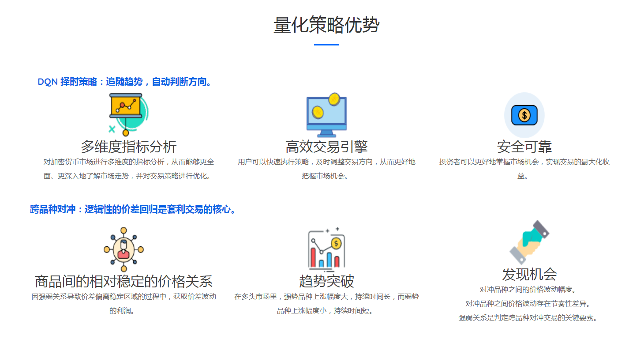This screenshot has height=347, width=644.
Task: Click description starting 用户可以快速执行策略
Action: click(x=326, y=169)
